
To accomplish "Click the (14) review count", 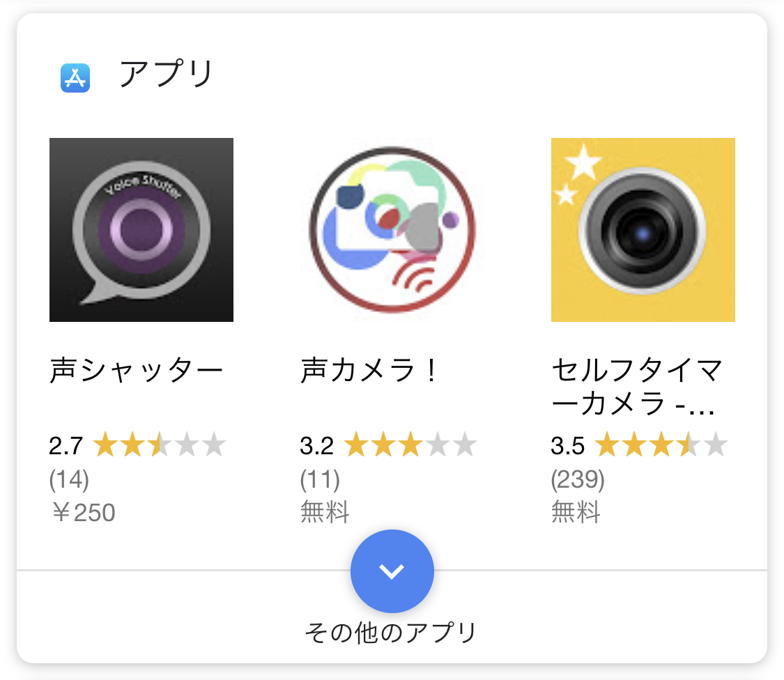I will 69,479.
